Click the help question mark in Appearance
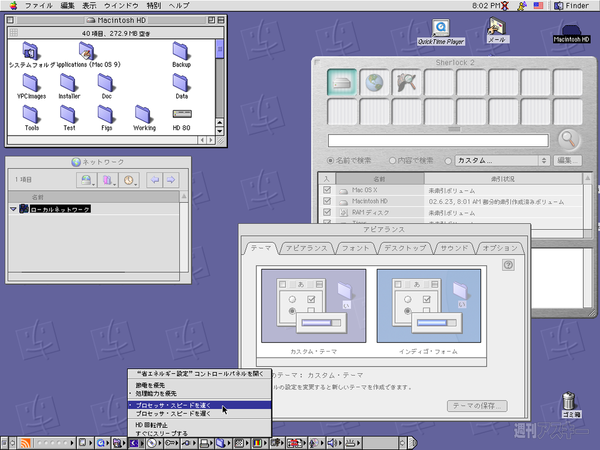This screenshot has width=600, height=450. [509, 265]
